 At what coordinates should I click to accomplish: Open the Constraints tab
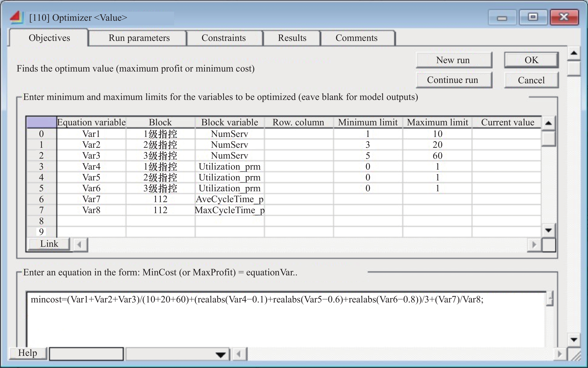(x=223, y=38)
